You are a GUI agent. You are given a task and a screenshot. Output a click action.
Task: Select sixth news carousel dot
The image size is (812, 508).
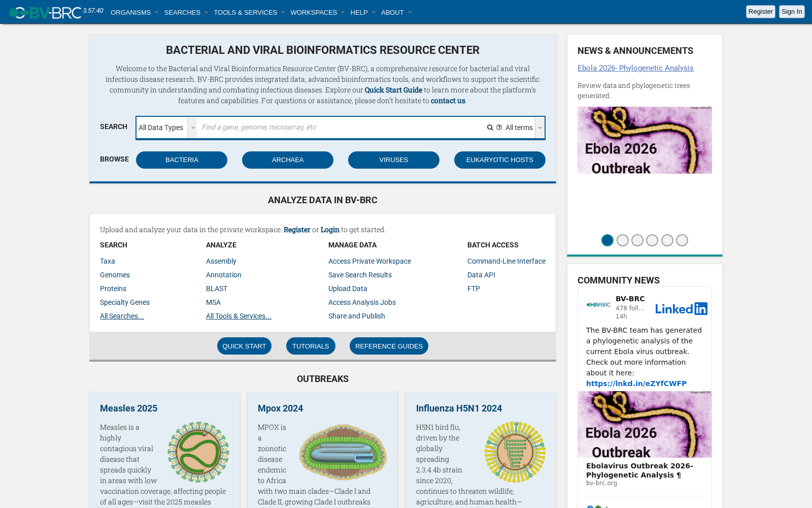tap(682, 240)
